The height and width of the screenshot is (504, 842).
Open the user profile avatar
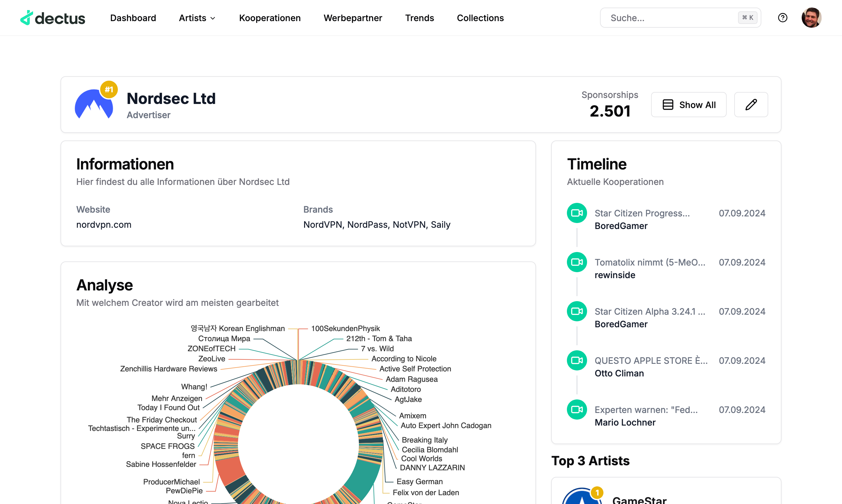click(x=811, y=18)
